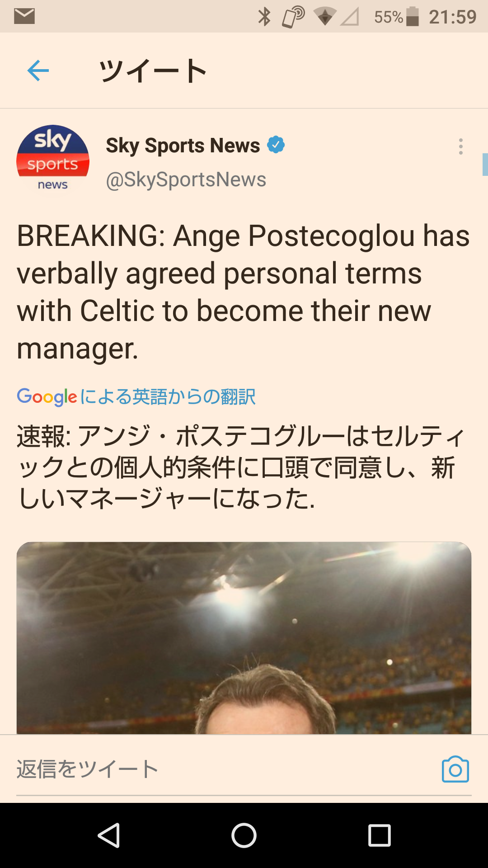Tap the camera icon in reply bar
488x868 pixels.
[x=455, y=769]
